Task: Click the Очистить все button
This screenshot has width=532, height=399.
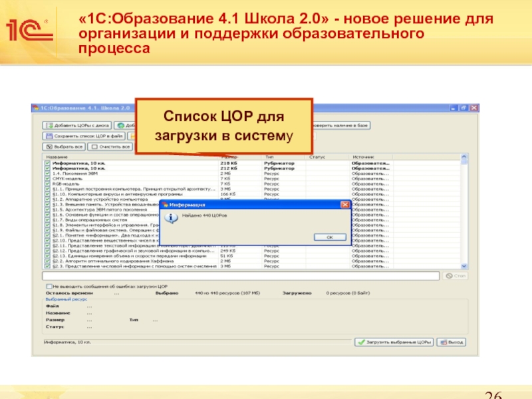Action: [110, 147]
